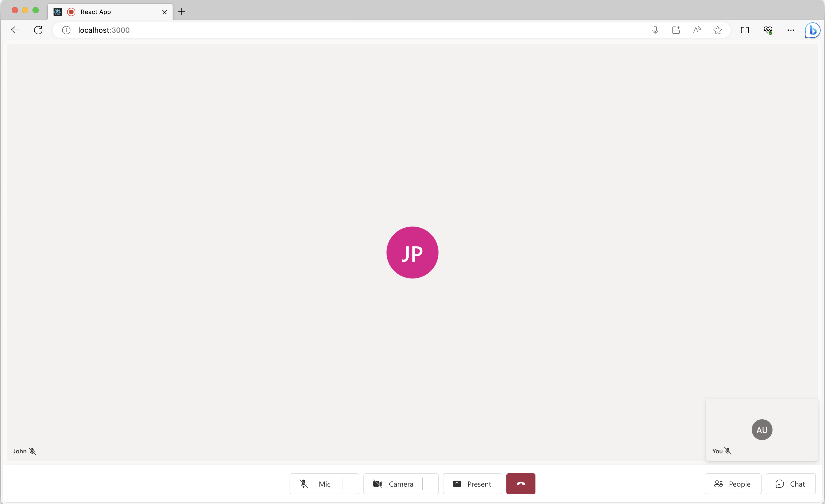Viewport: 825px width, 504px height.
Task: Toggle the Present mode on
Action: tap(472, 483)
